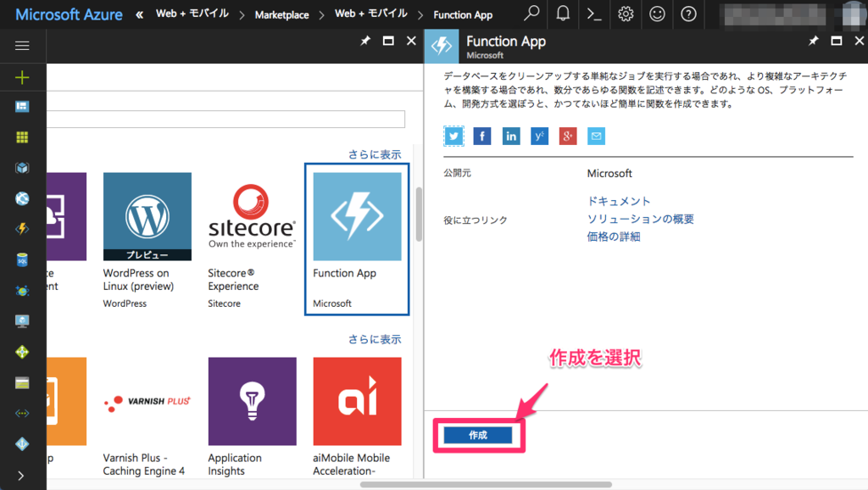Open Function Apps lightning sidebar icon

22,229
